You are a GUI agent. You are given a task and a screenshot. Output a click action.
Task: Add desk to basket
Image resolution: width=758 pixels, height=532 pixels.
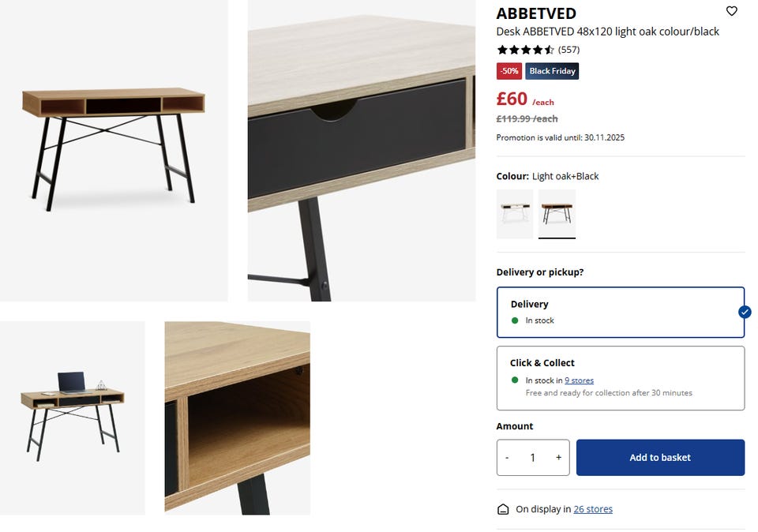pos(660,457)
